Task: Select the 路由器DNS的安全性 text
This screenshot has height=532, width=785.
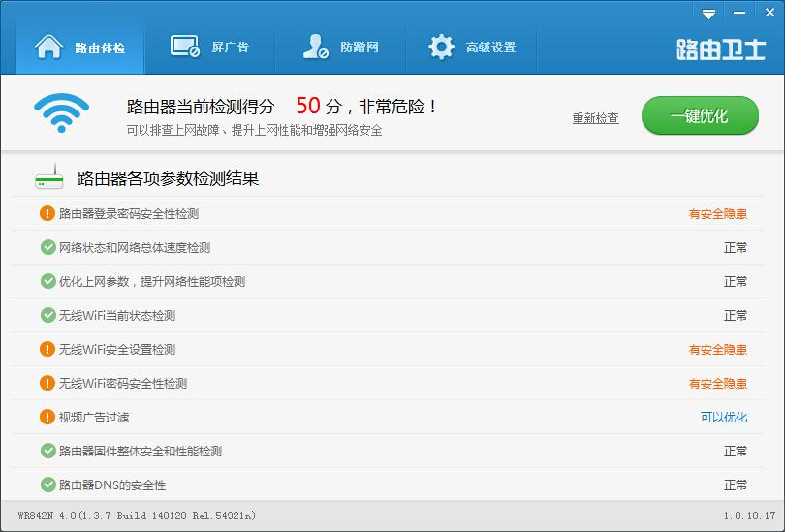Action: click(112, 485)
